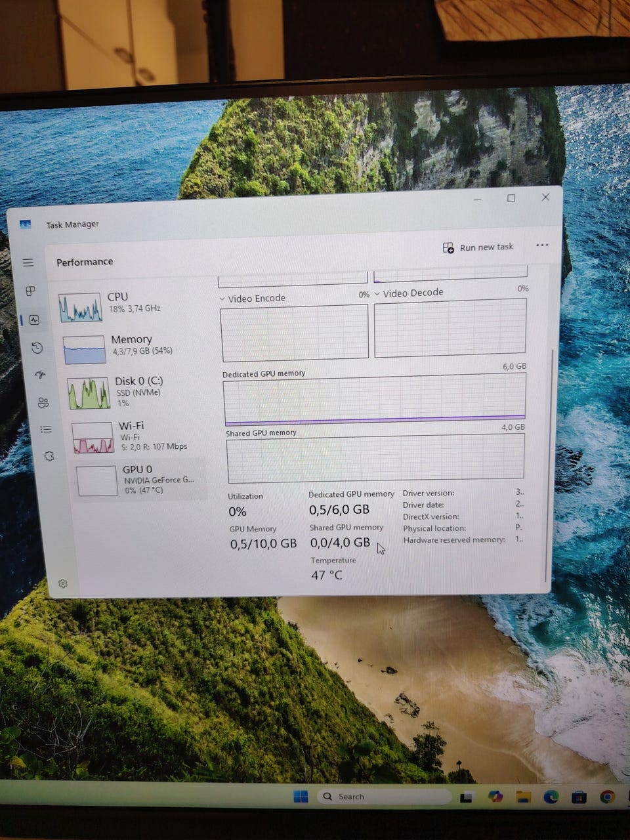
Task: Expand the Video Encode engine dropdown chevron
Action: pos(222,299)
